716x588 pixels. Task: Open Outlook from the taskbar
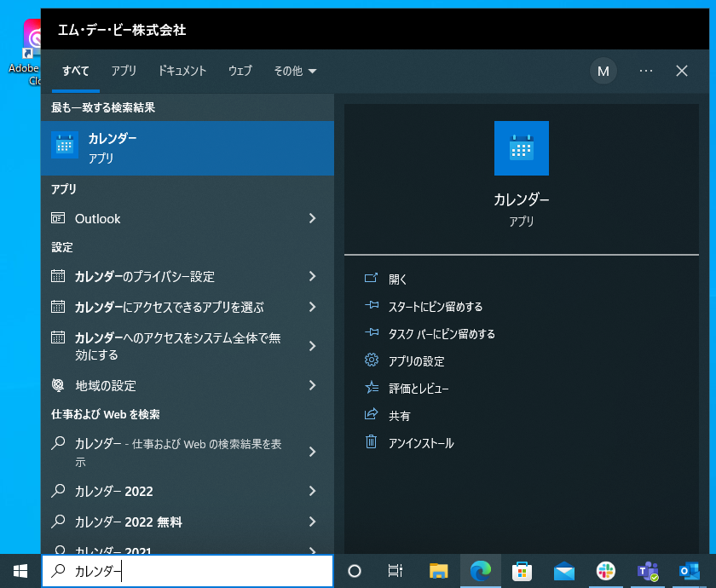[690, 571]
